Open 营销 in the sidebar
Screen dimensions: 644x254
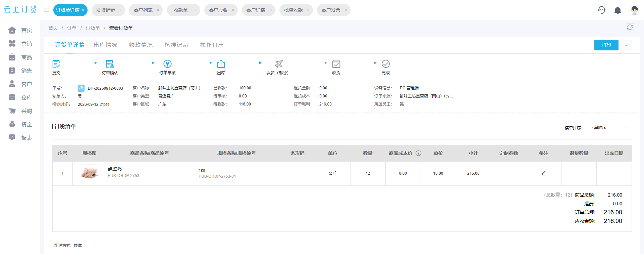click(x=20, y=44)
